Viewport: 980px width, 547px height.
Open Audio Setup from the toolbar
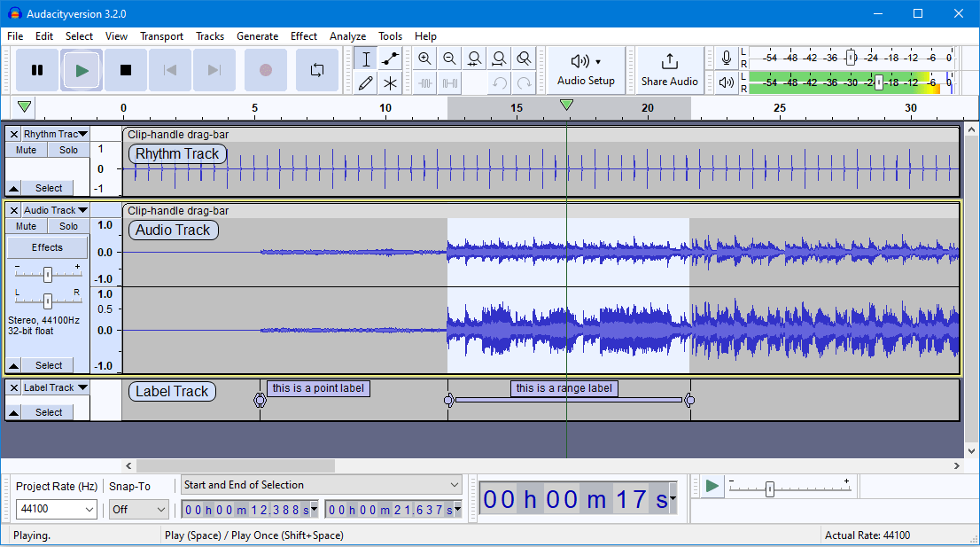(587, 70)
